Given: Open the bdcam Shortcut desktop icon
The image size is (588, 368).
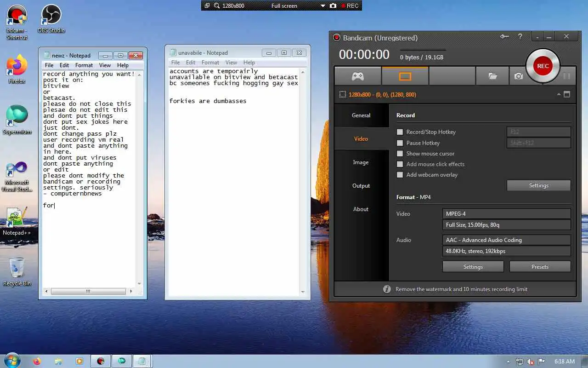Looking at the screenshot, I should pyautogui.click(x=17, y=22).
